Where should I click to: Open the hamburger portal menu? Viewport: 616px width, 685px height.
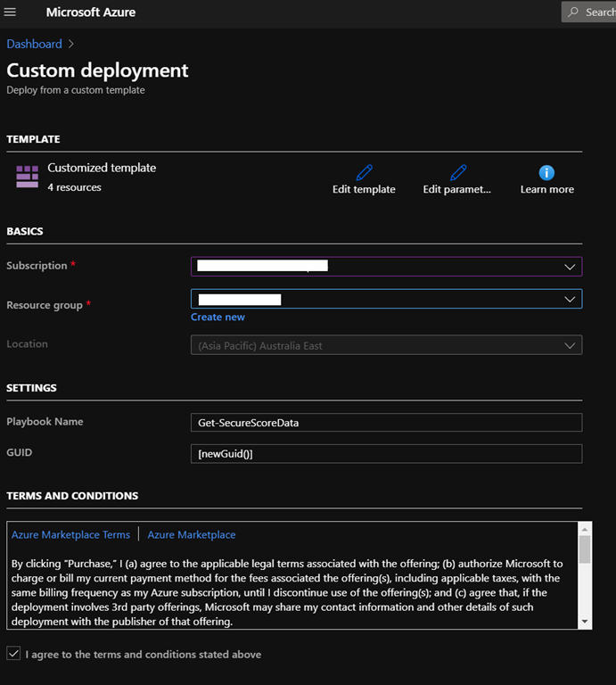tap(11, 12)
